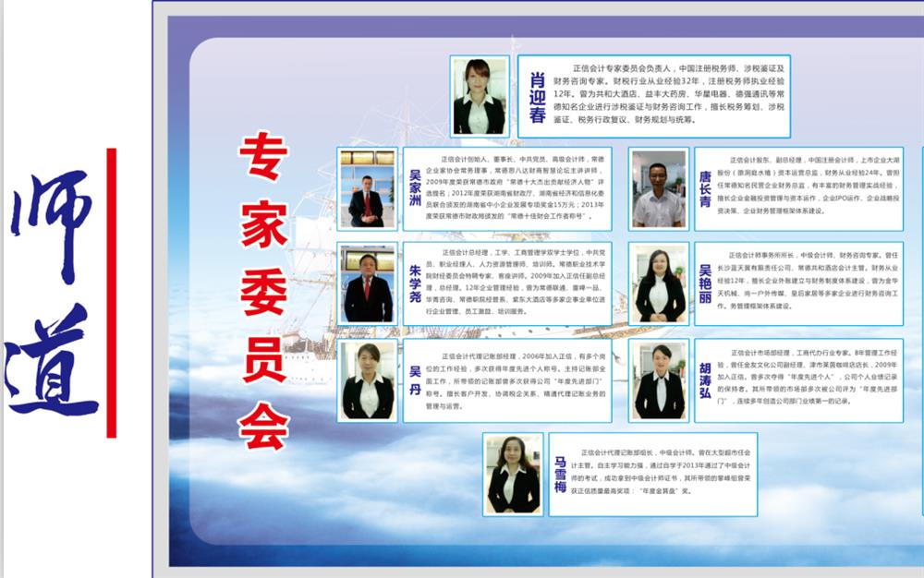Click the red title character 专
The height and width of the screenshot is (578, 924).
pyautogui.click(x=263, y=156)
